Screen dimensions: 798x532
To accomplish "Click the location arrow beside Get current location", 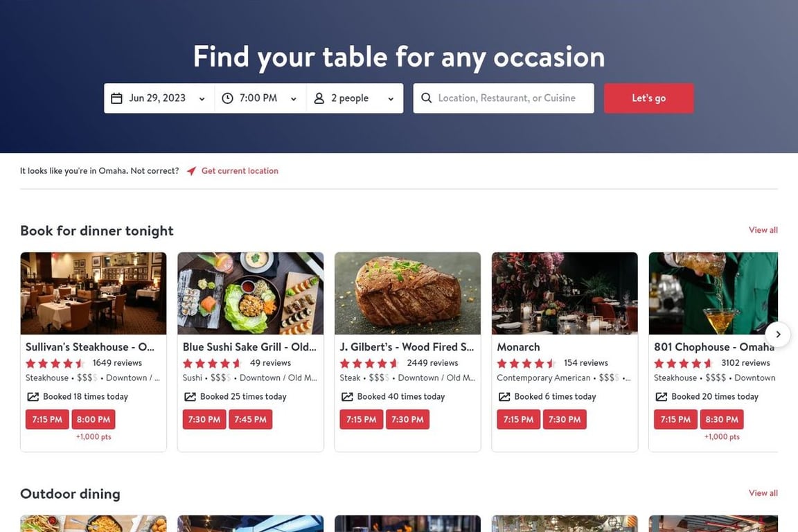I will click(191, 170).
